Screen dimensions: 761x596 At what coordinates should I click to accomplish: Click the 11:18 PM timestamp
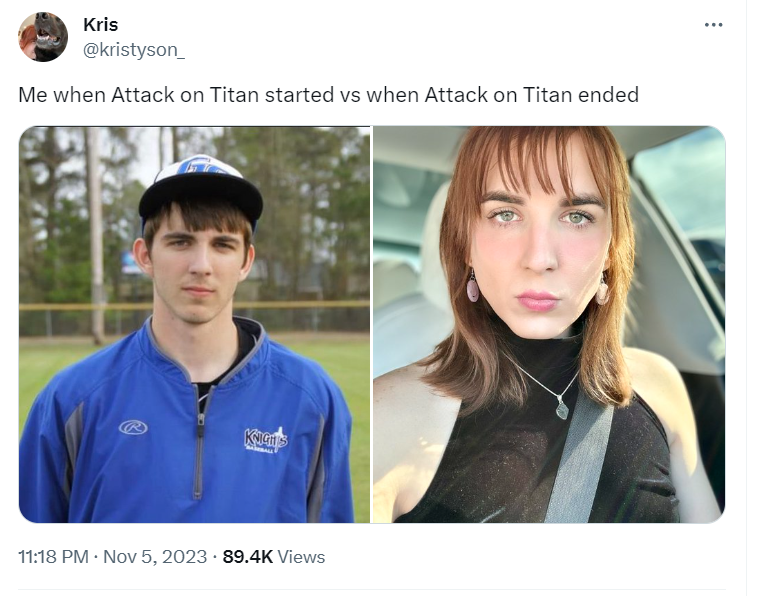[x=53, y=557]
